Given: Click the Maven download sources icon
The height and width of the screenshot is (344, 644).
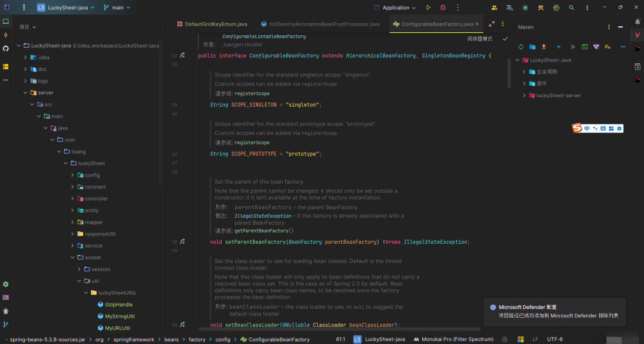Looking at the screenshot, I should click(x=544, y=47).
